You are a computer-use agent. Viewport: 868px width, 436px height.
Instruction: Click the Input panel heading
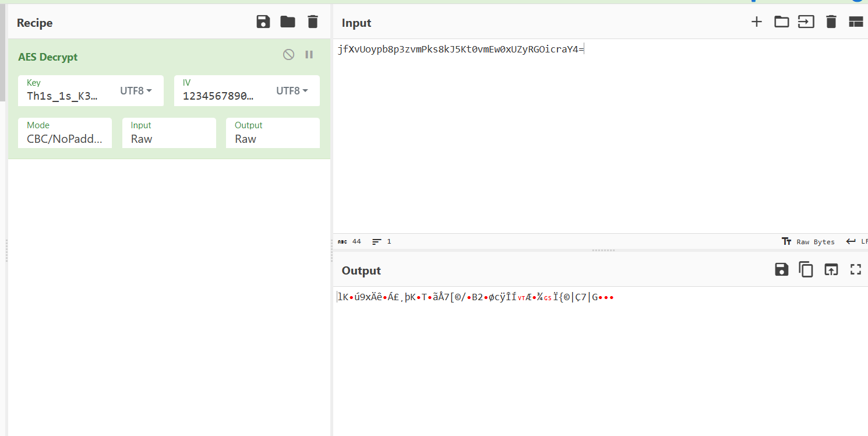point(357,23)
